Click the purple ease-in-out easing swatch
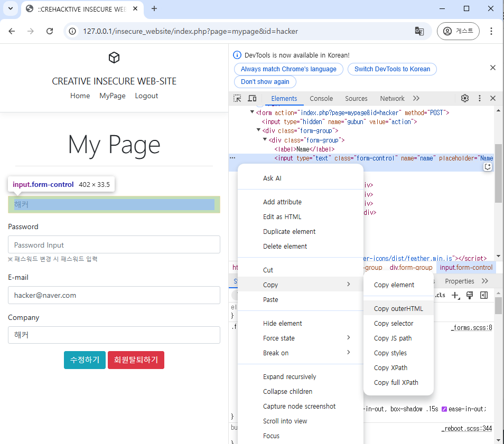504x444 pixels. 444,409
